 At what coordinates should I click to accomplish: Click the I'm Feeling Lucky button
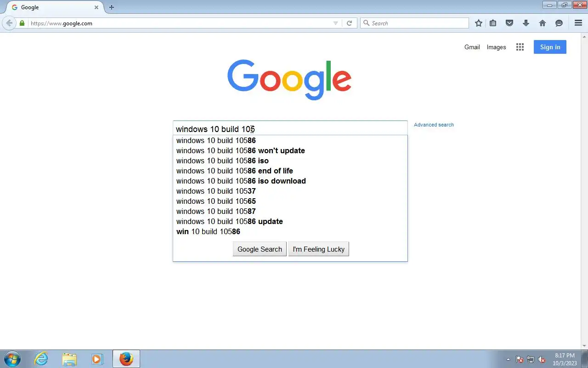tap(319, 249)
